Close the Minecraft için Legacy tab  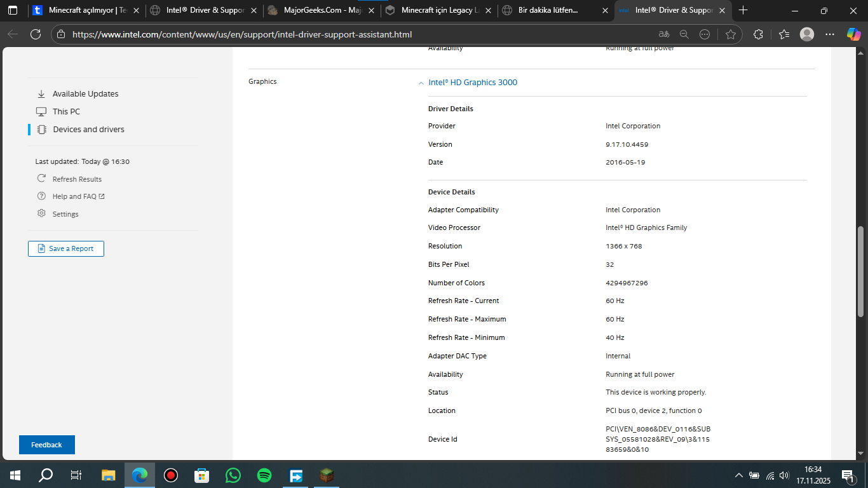tap(488, 10)
